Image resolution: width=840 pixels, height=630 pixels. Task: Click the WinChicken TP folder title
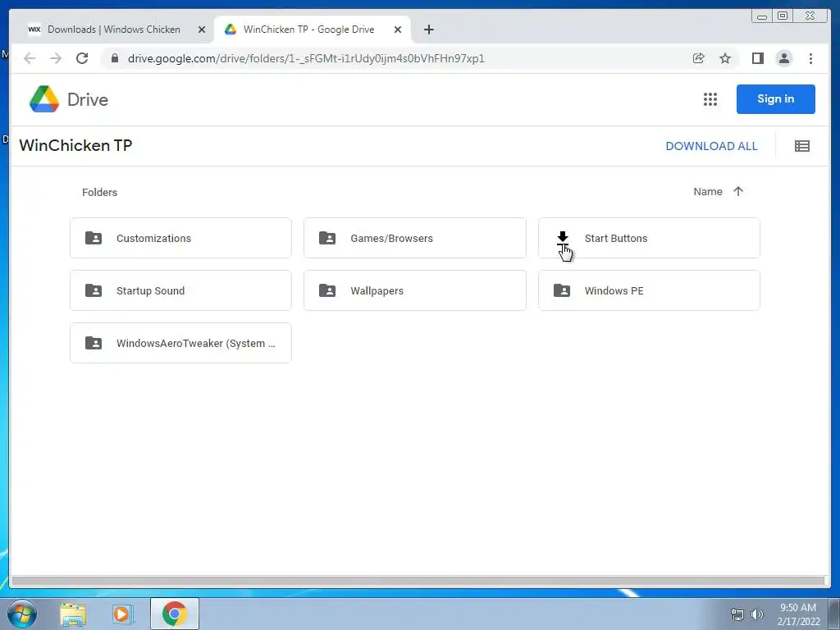click(75, 145)
